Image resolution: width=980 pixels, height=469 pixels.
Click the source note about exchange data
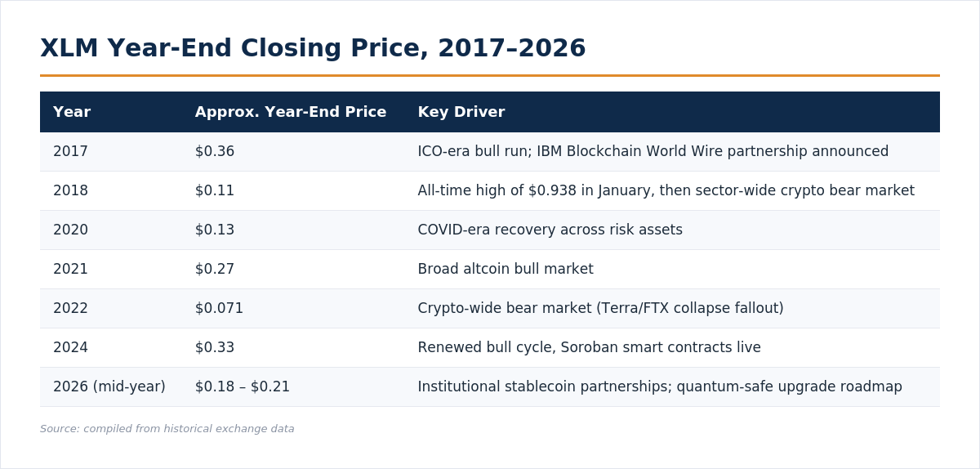coord(167,429)
